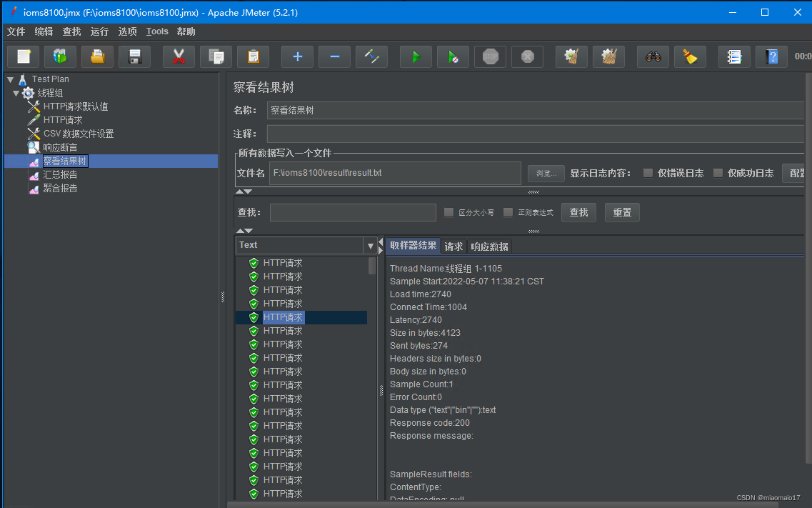The image size is (812, 508).
Task: Enable 仅错误日志 checkbox
Action: 648,173
